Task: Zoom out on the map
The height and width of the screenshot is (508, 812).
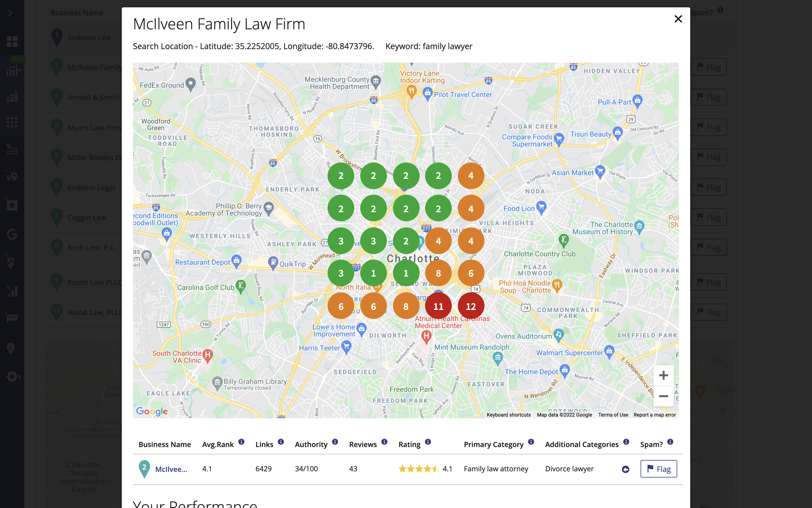Action: (663, 396)
